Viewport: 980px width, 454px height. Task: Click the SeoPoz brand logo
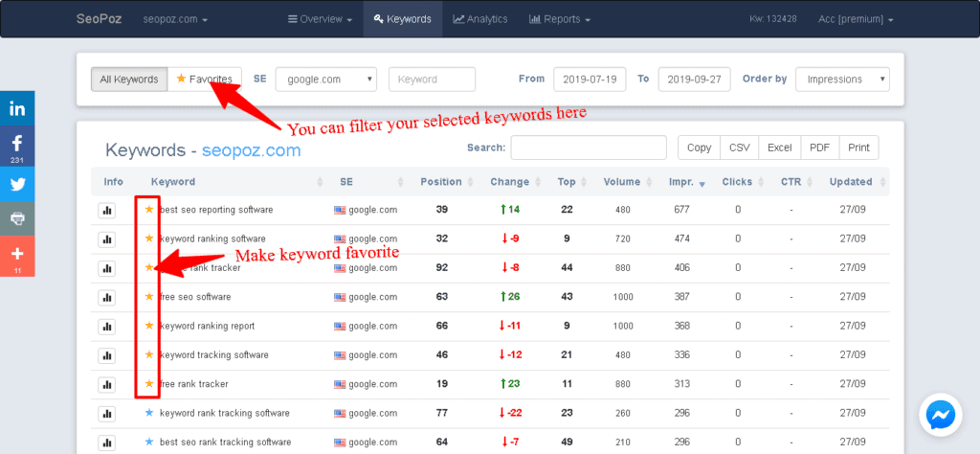tap(99, 19)
